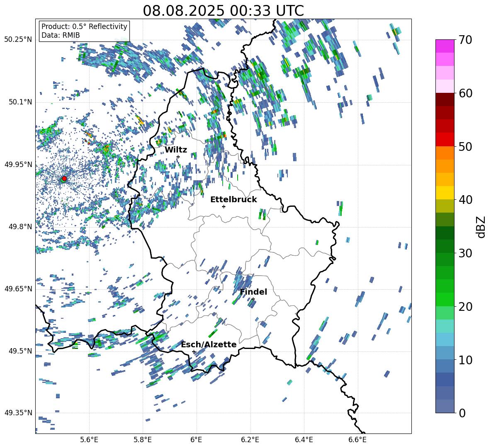Pick the yellow colorbar segment at 40 dBZ

pyautogui.click(x=445, y=193)
